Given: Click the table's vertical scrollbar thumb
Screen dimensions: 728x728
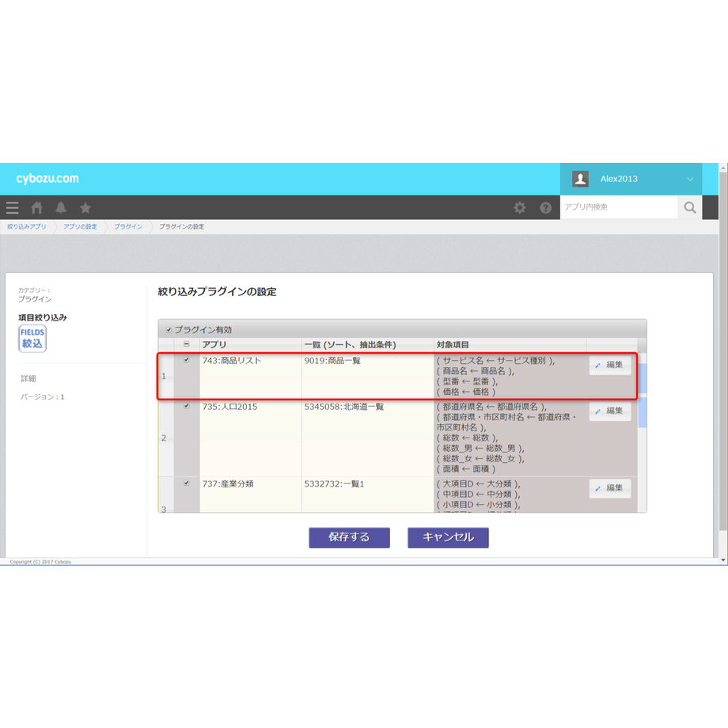Looking at the screenshot, I should click(x=642, y=395).
